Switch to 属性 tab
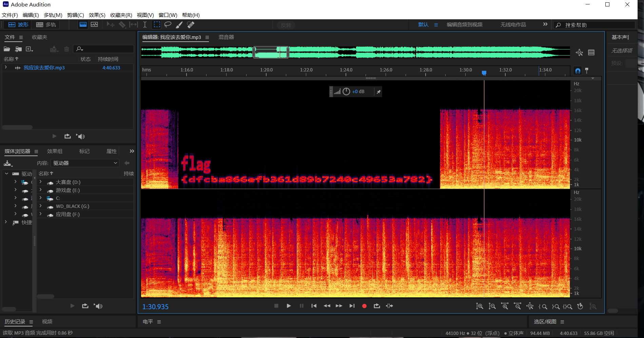 pos(112,151)
